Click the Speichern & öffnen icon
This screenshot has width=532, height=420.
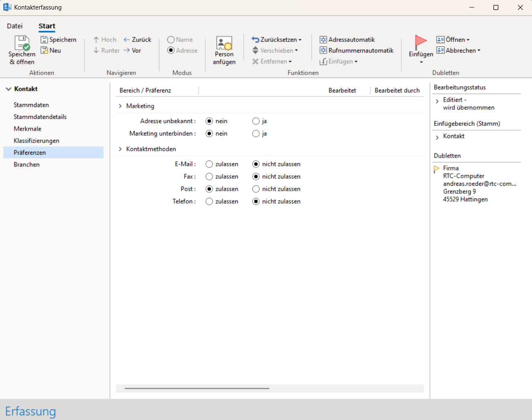(22, 43)
